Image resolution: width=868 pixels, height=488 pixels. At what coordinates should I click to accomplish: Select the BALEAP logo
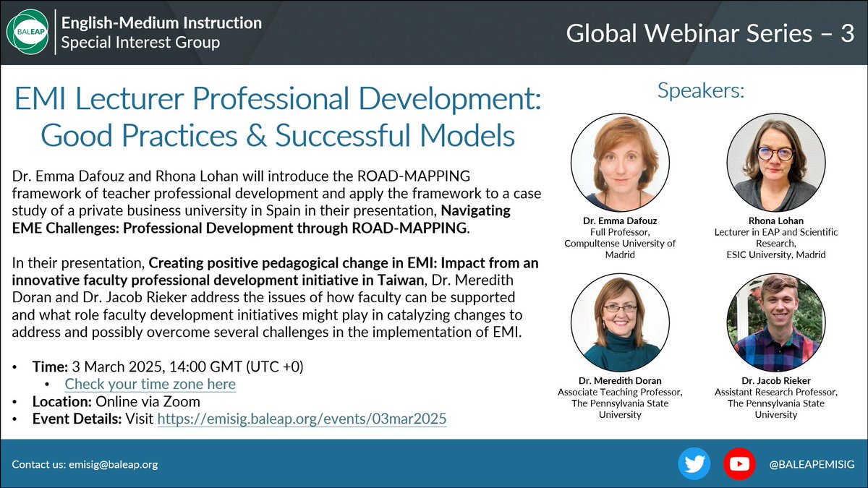tap(30, 33)
